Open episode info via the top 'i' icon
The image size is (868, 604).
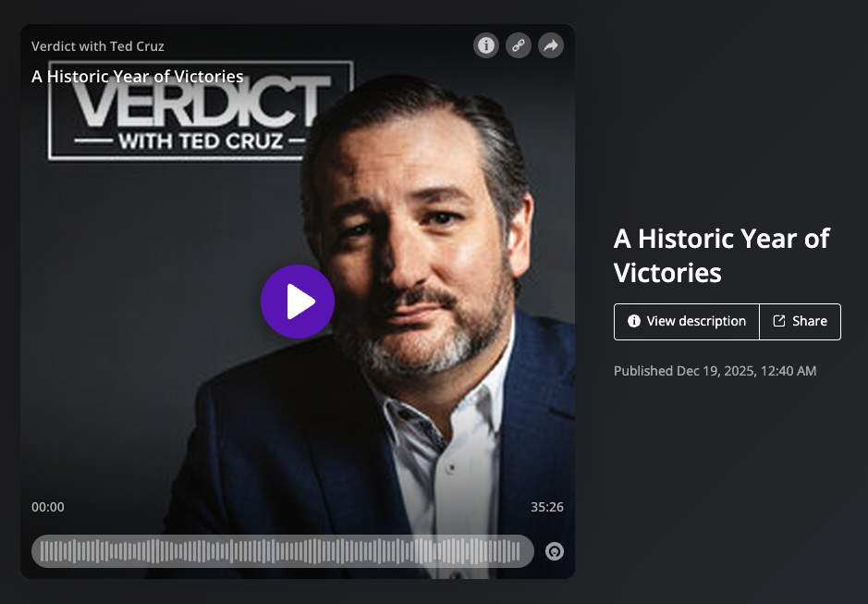486,45
